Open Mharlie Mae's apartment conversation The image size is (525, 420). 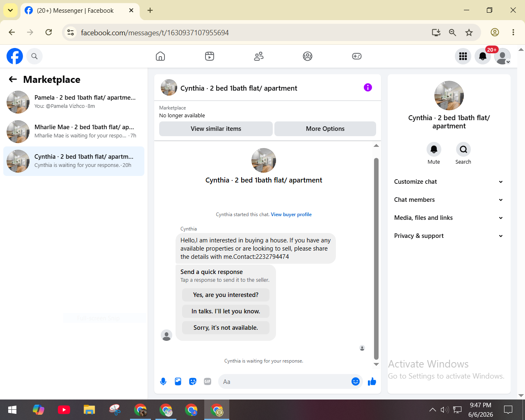74,132
